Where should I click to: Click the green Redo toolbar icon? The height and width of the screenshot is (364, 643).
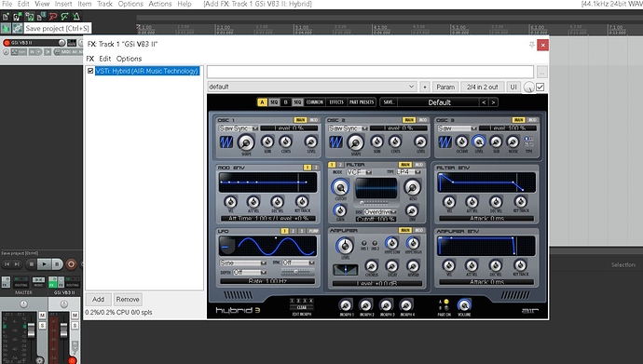pyautogui.click(x=64, y=17)
